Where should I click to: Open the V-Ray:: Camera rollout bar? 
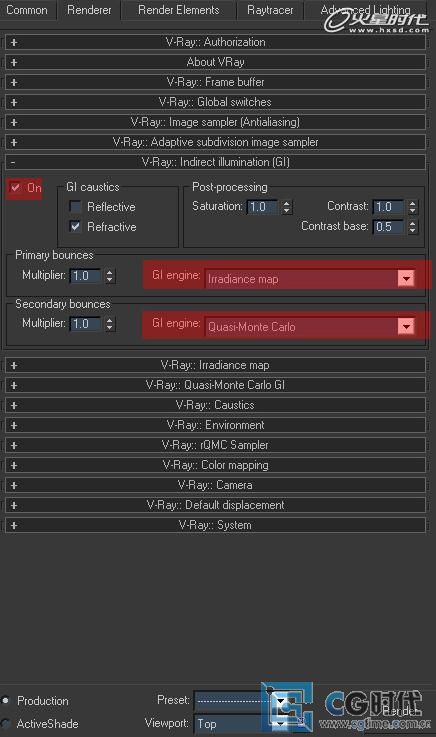[x=215, y=485]
